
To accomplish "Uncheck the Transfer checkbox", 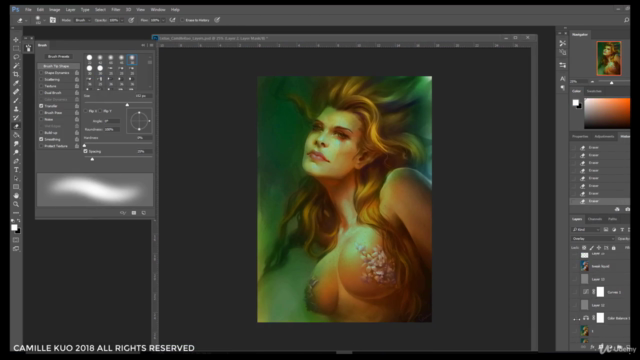I will (41, 106).
